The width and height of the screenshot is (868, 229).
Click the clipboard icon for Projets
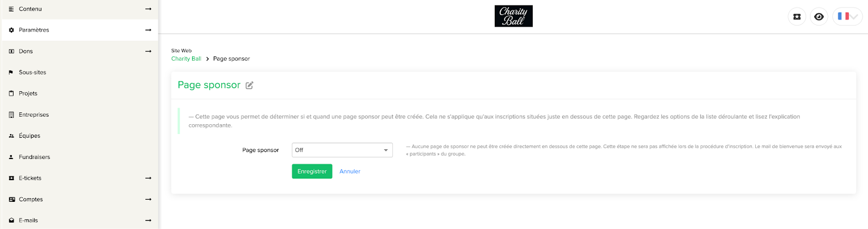[x=11, y=94]
